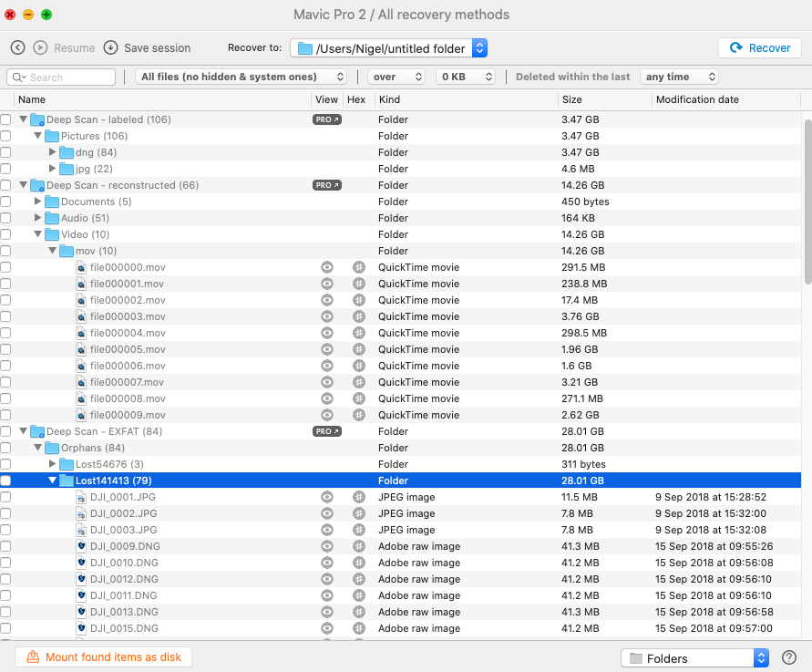
Task: Sort by Name column header
Action: pyautogui.click(x=32, y=99)
